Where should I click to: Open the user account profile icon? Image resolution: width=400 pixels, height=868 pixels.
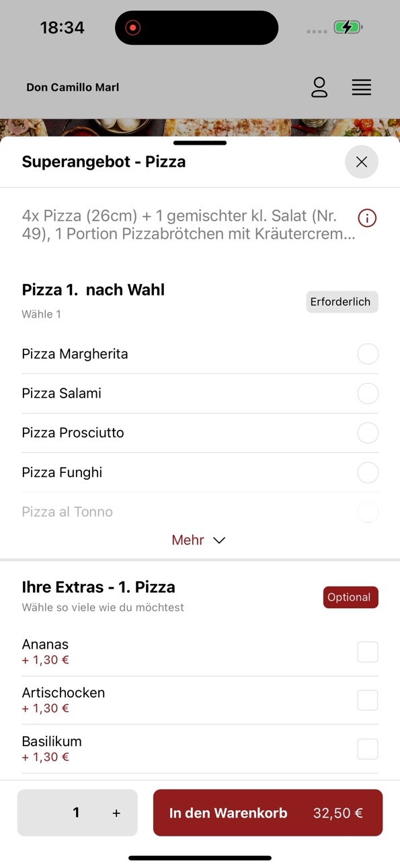319,87
